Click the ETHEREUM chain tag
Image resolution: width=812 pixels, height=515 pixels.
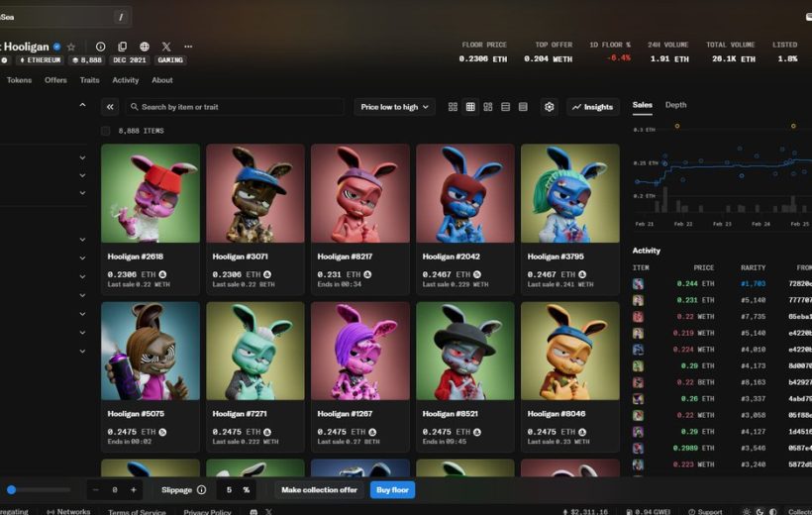(x=40, y=60)
